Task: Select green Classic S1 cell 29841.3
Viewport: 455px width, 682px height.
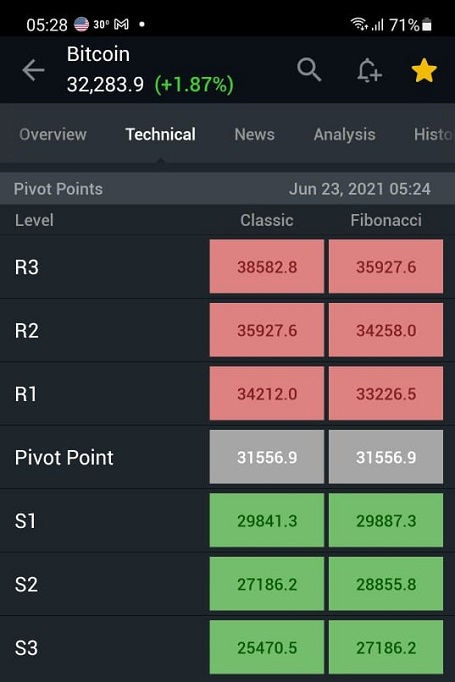Action: [x=267, y=520]
